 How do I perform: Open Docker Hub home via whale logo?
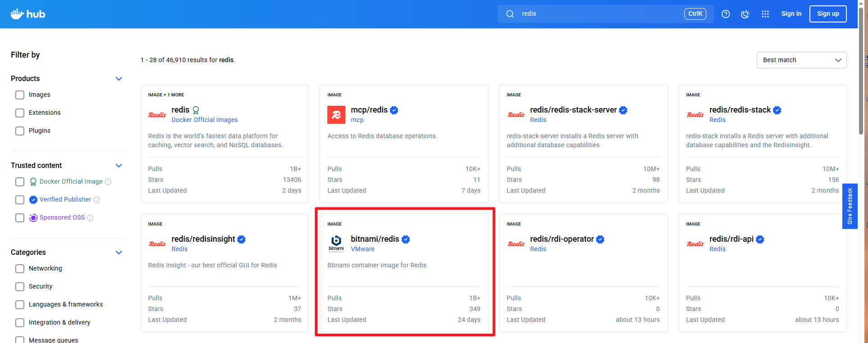[x=28, y=14]
